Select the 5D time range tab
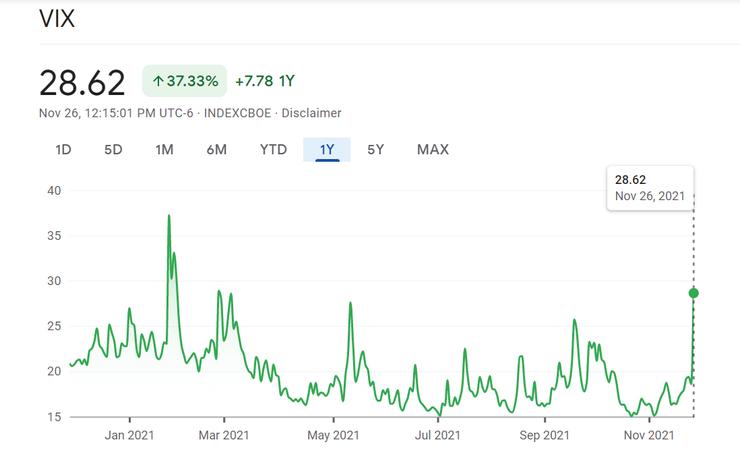The image size is (740, 465). coord(113,150)
